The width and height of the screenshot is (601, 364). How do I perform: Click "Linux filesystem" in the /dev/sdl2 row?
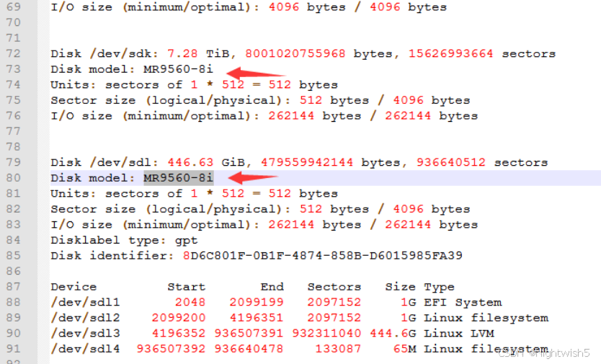click(x=486, y=319)
